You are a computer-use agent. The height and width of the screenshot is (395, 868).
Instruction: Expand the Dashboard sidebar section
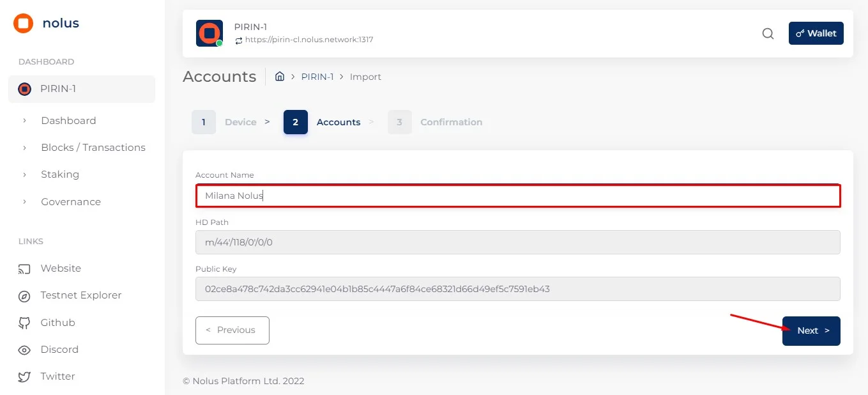[x=68, y=120]
